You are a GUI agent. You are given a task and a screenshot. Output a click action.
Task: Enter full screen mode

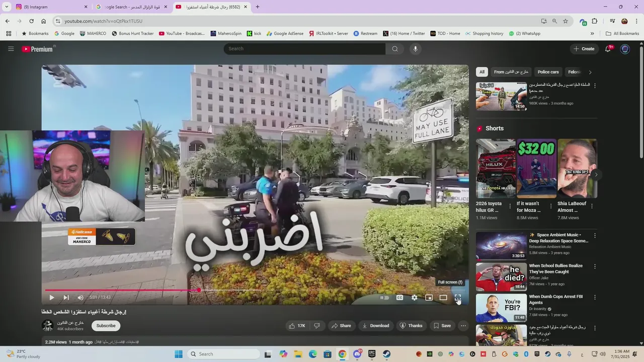[x=458, y=298]
